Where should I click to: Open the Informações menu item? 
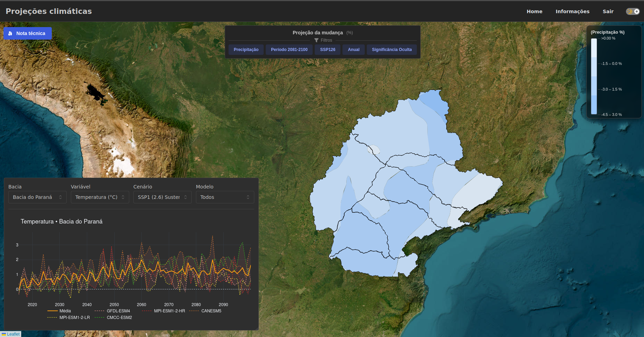coord(572,11)
